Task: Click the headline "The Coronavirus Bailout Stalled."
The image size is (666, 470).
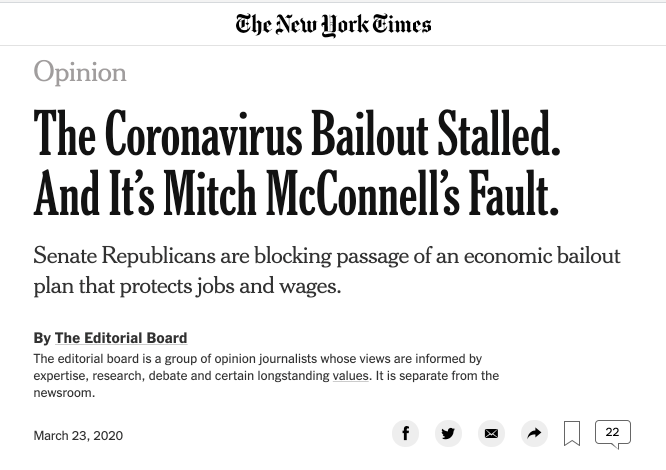Action: click(x=296, y=134)
